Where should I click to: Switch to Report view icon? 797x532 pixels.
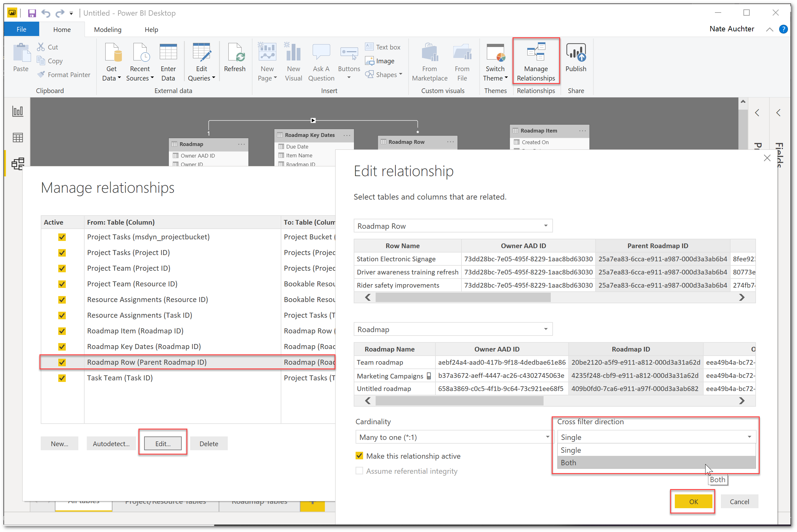18,111
